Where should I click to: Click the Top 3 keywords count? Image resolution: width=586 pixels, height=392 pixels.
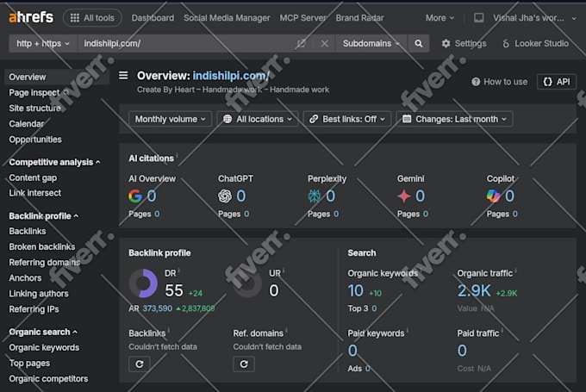coord(374,308)
